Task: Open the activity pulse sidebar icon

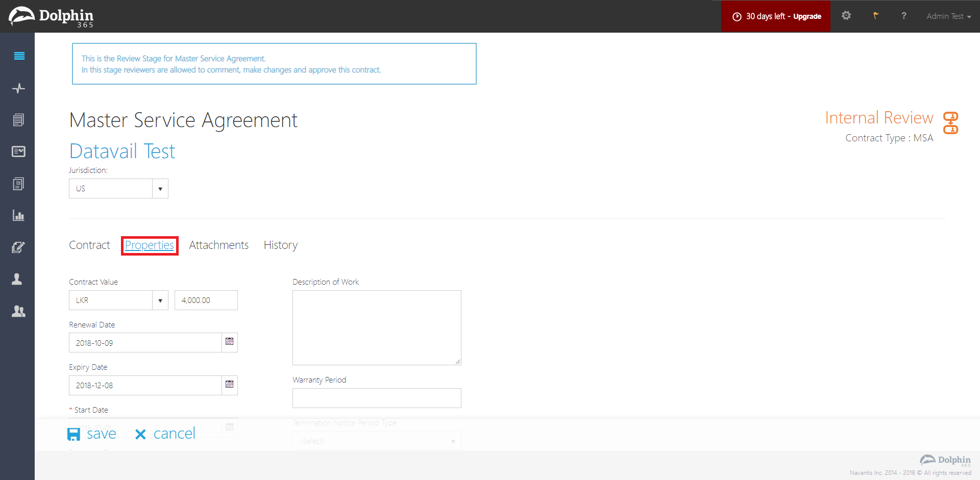Action: tap(18, 88)
